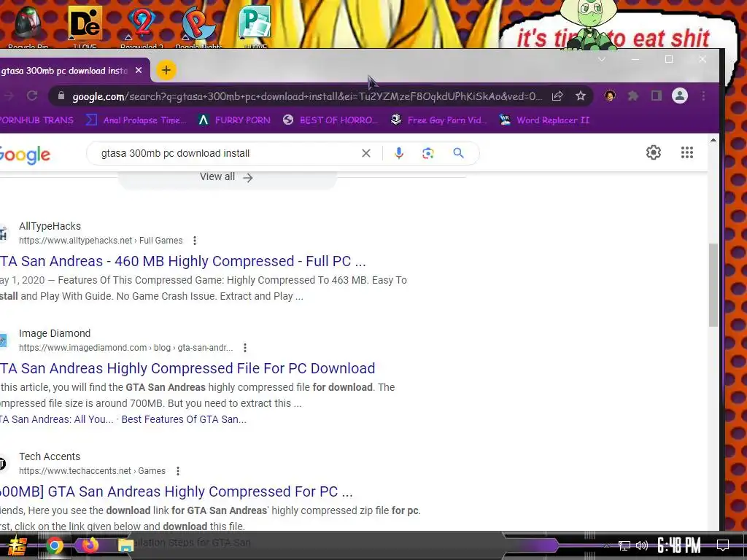Screen dimensions: 747x560
Task: Click the 6:48 PM taskbar clock
Action: (679, 545)
